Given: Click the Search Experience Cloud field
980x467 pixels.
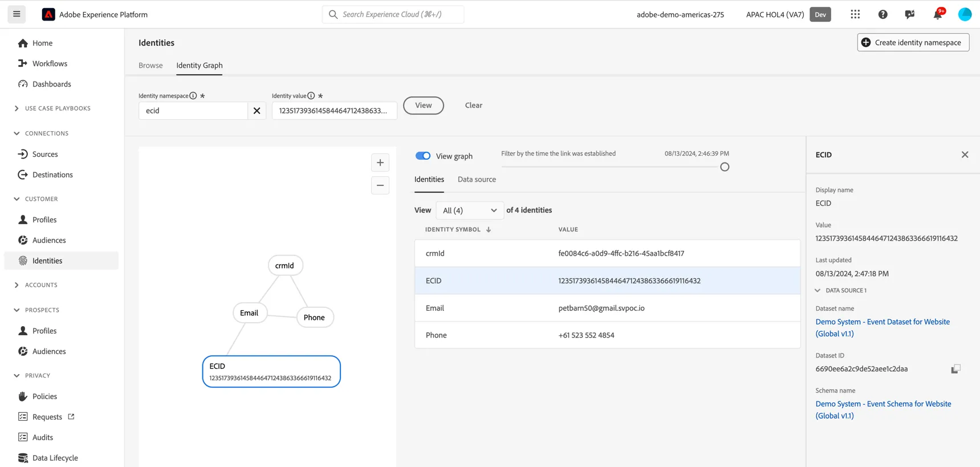Looking at the screenshot, I should (x=393, y=14).
